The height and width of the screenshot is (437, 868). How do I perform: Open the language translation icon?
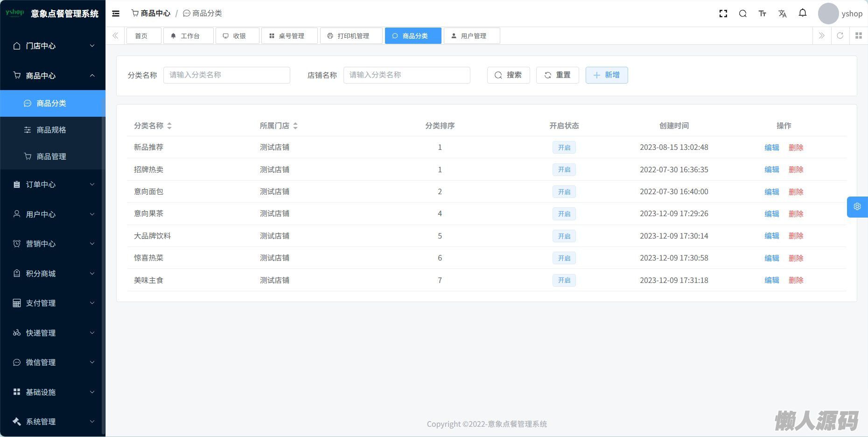pos(783,14)
